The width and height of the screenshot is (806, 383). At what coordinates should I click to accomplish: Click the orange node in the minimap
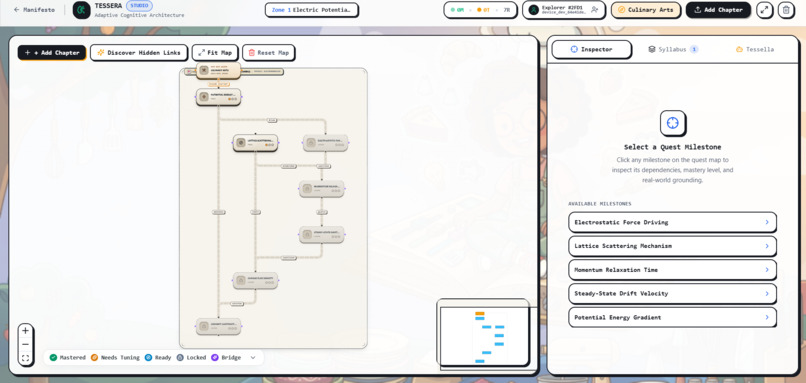(x=480, y=313)
